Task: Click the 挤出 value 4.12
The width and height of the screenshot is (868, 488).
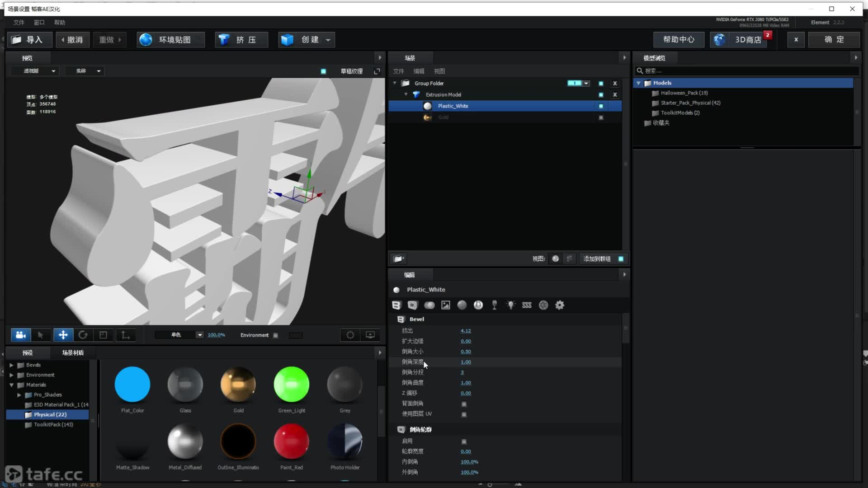Action: (x=466, y=331)
